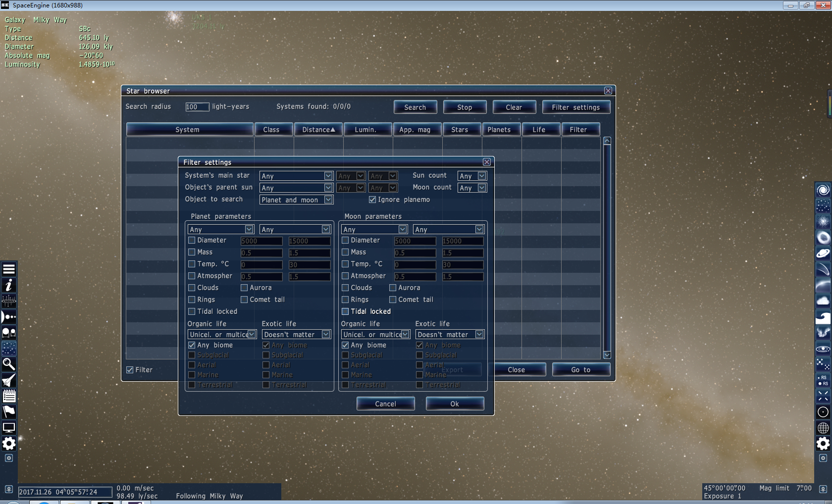
Task: Click the Search radius input field
Action: [x=197, y=107]
